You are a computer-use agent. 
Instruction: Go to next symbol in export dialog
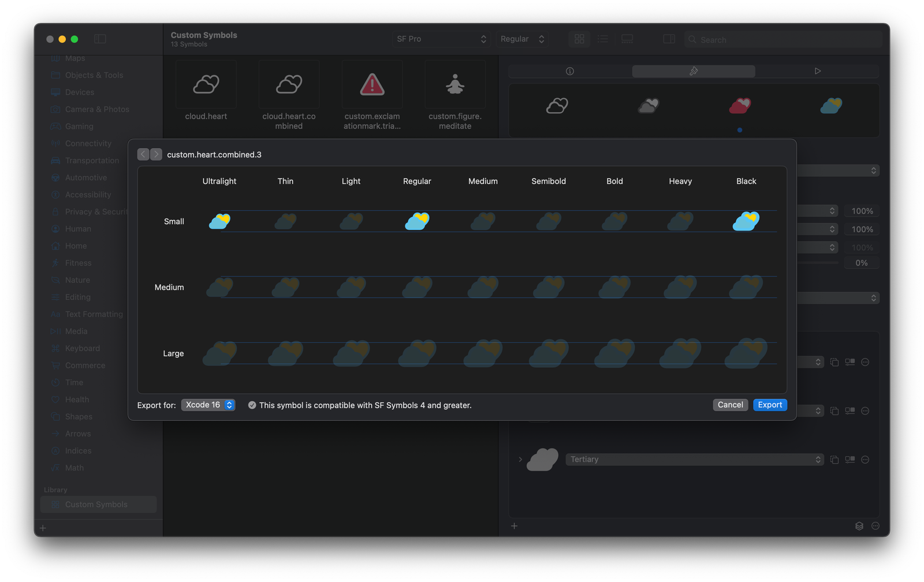156,154
